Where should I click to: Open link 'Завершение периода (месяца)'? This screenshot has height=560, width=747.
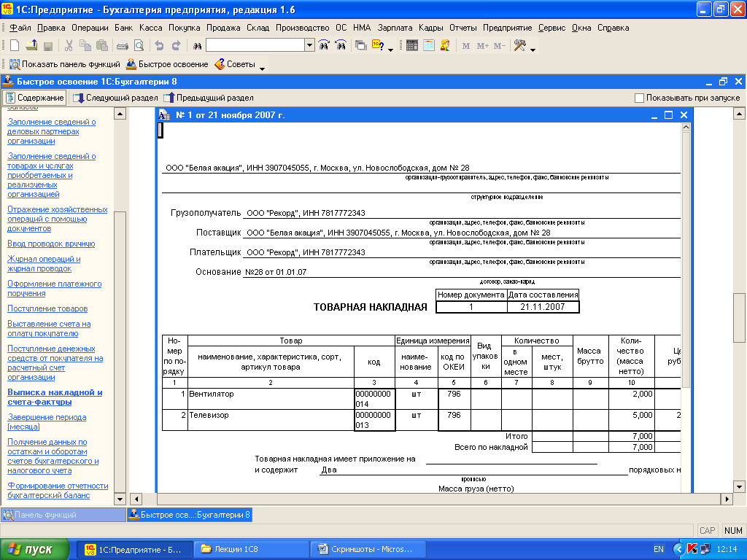pyautogui.click(x=47, y=422)
